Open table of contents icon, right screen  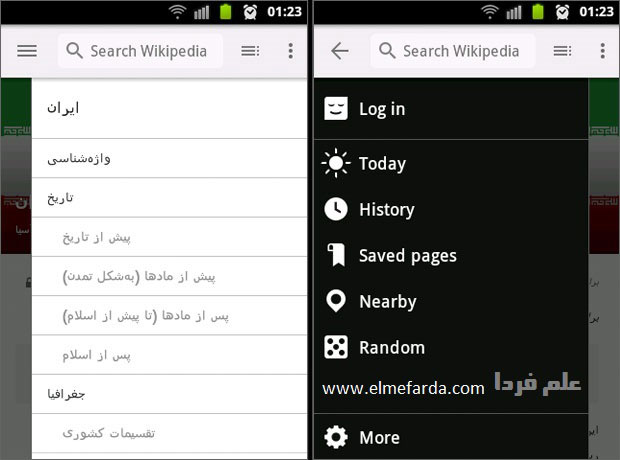[x=562, y=51]
